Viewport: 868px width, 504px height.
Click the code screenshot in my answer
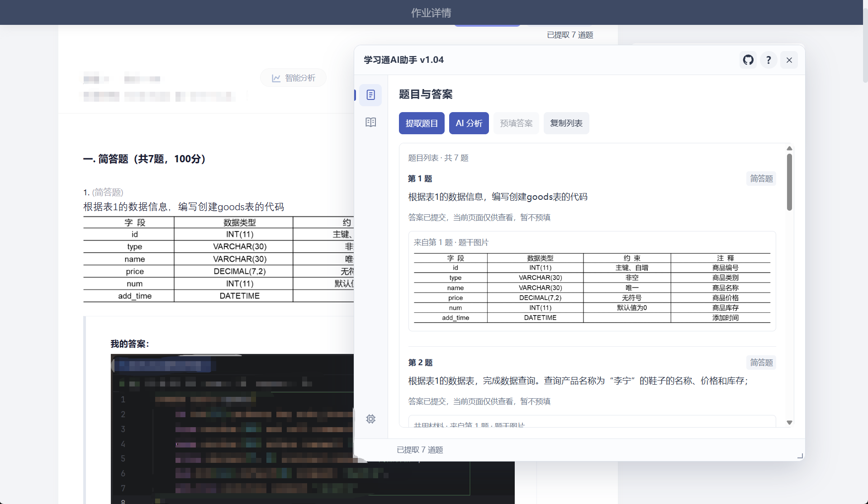point(312,429)
